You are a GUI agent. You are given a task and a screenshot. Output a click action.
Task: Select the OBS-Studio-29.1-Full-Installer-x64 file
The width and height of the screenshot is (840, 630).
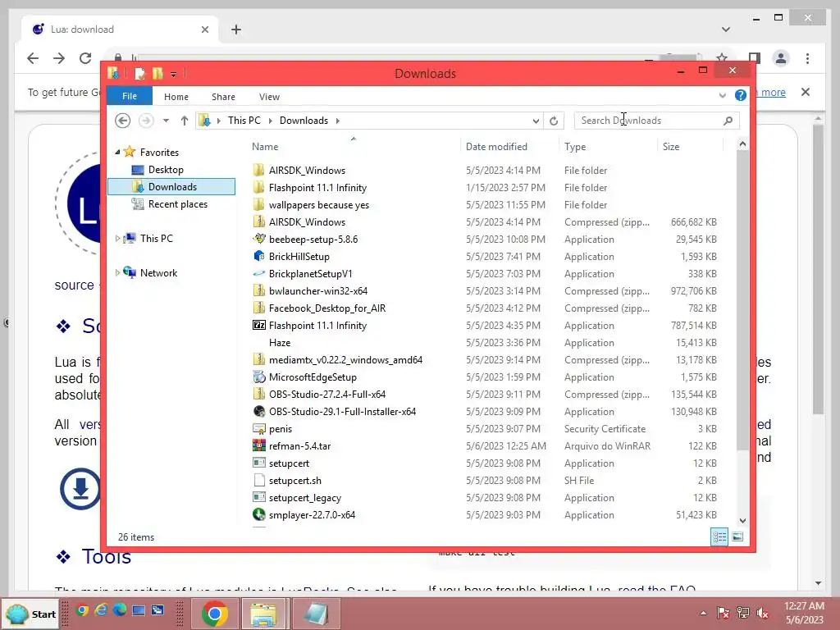point(342,412)
